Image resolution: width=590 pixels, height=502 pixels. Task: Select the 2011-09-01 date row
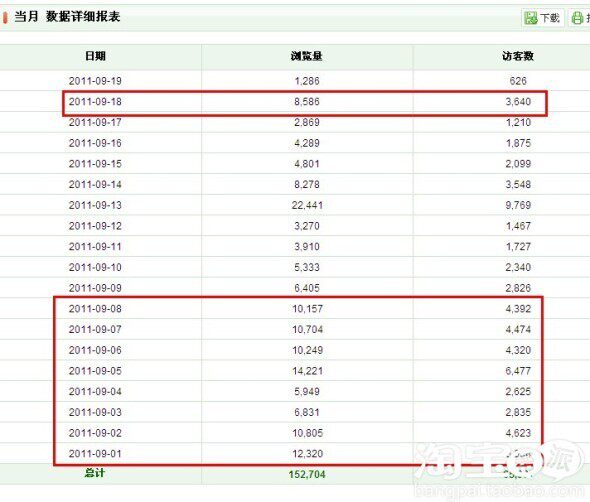(x=295, y=453)
